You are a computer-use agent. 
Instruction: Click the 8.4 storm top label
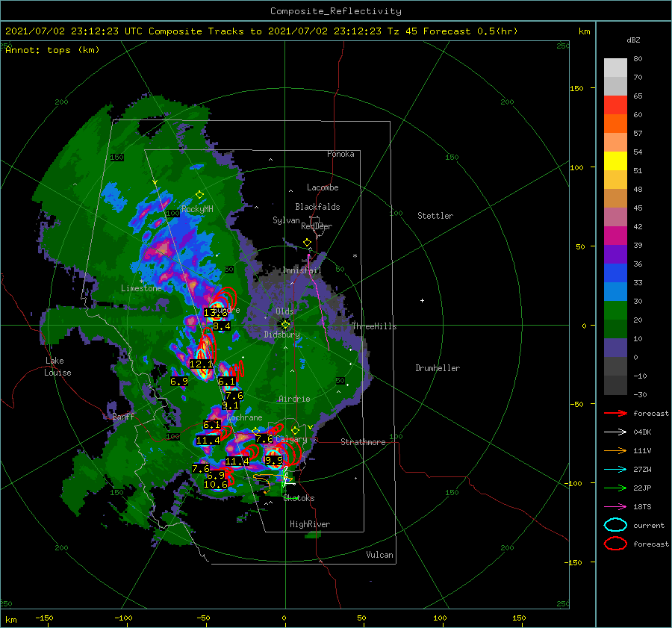pyautogui.click(x=222, y=326)
